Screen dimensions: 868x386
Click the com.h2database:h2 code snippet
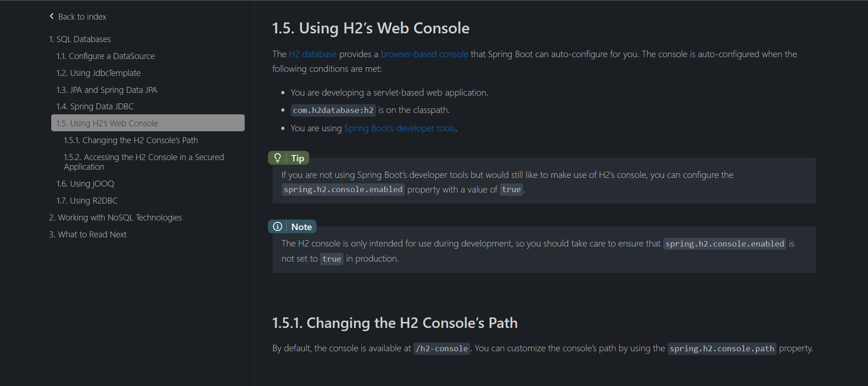(x=333, y=110)
